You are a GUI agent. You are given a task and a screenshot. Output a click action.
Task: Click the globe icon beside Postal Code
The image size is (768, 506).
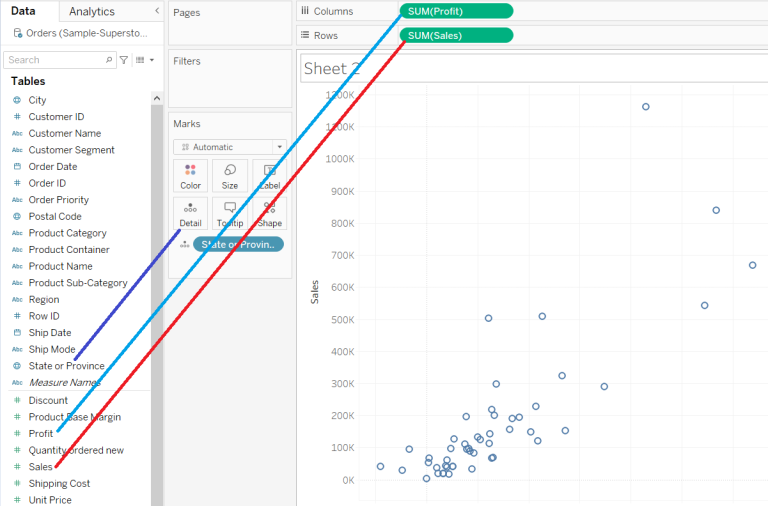(17, 217)
